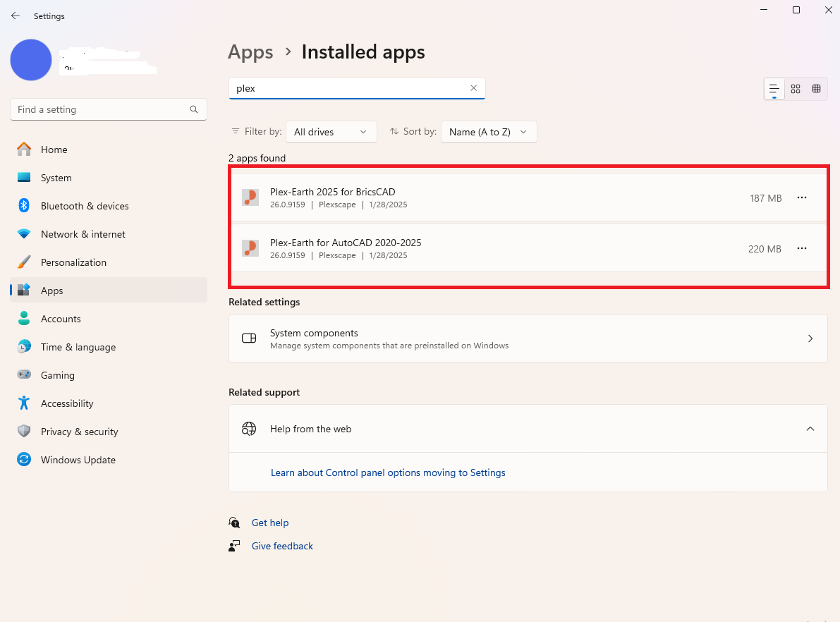The height and width of the screenshot is (622, 840).
Task: Click the Give feedback link
Action: point(282,546)
